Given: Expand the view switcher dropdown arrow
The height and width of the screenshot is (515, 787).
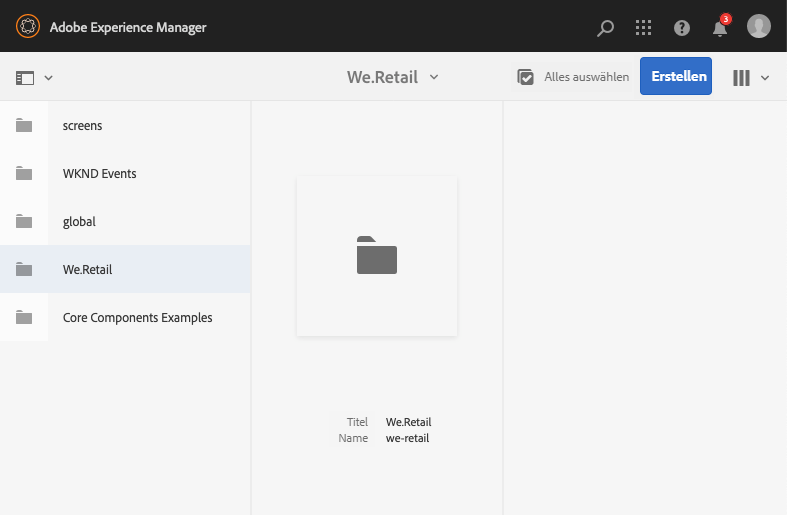Looking at the screenshot, I should click(765, 77).
